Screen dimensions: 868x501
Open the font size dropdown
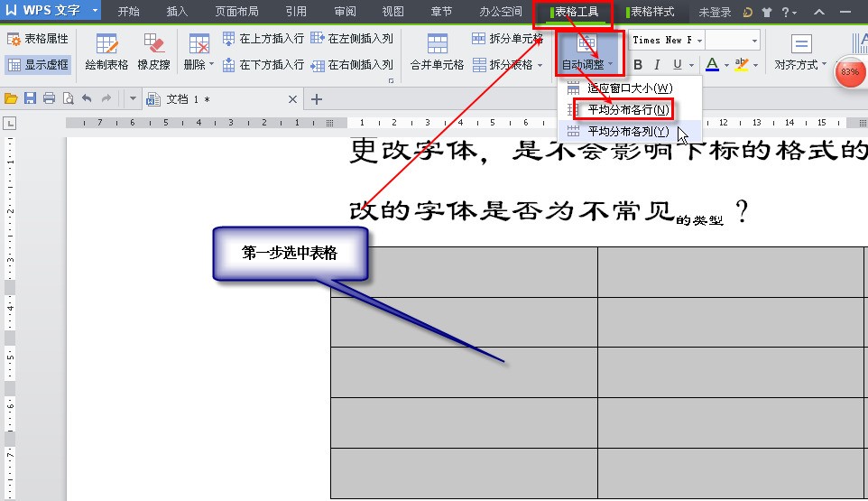click(754, 41)
